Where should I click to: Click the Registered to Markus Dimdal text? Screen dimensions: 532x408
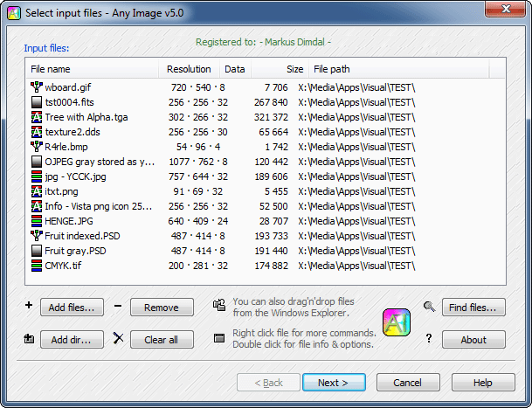pyautogui.click(x=263, y=42)
